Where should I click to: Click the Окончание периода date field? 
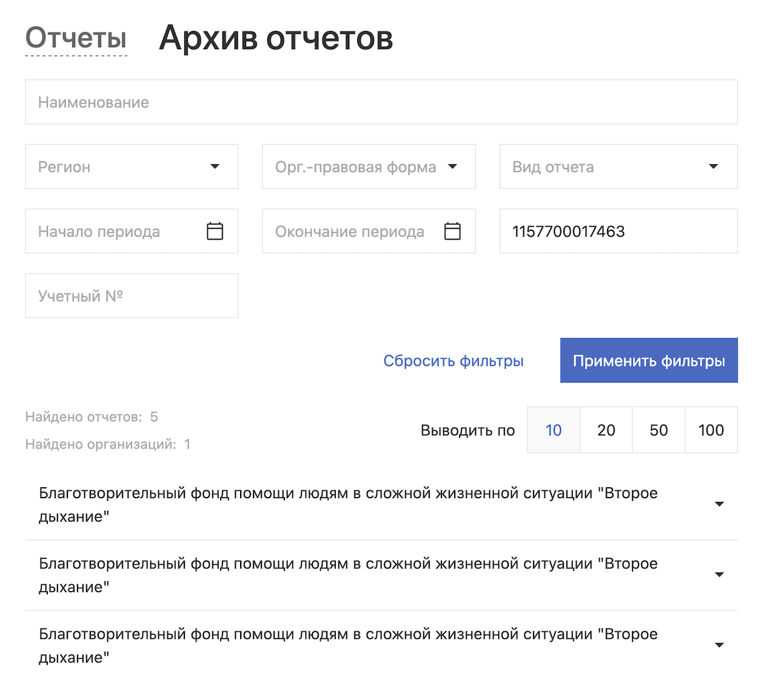[x=369, y=231]
